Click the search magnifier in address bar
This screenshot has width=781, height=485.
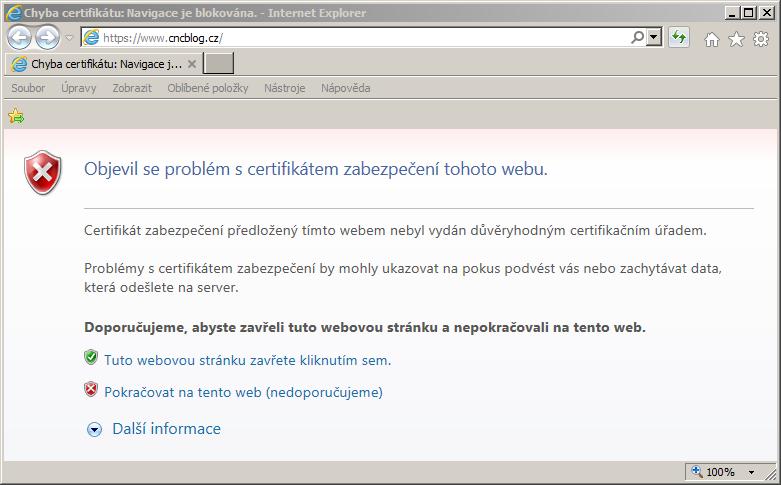pos(637,37)
